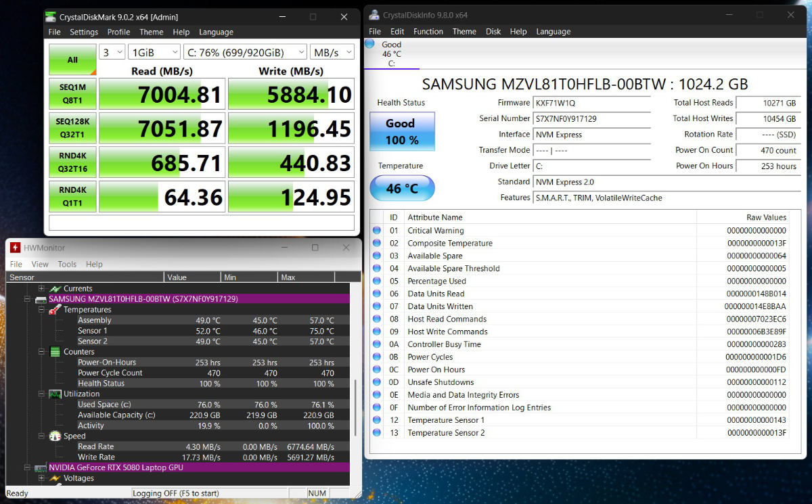Image resolution: width=812 pixels, height=504 pixels.
Task: Start the SEQ128K Q32T1 test
Action: pyautogui.click(x=72, y=128)
